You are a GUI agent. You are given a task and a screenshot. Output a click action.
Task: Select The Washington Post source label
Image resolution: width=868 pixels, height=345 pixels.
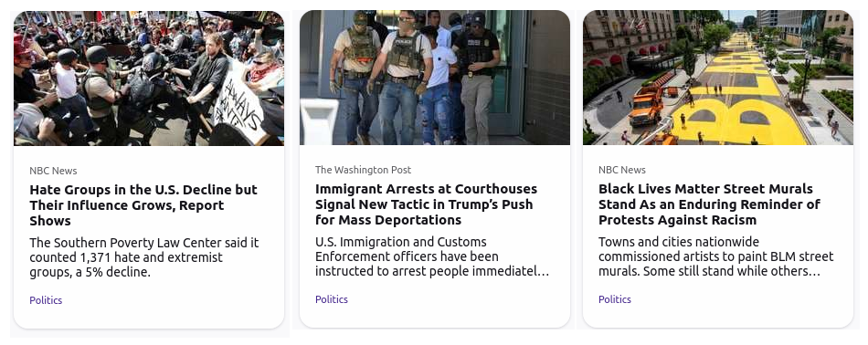point(363,170)
